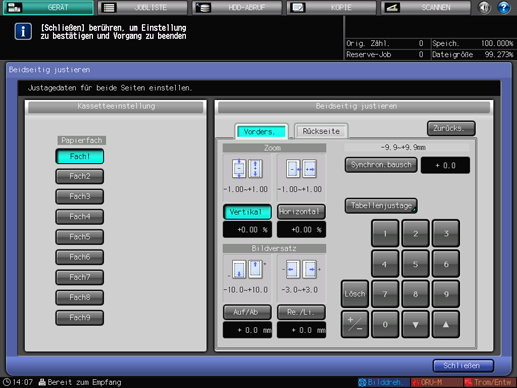The image size is (517, 388).
Task: Tap keypad digit 0
Action: [x=385, y=324]
